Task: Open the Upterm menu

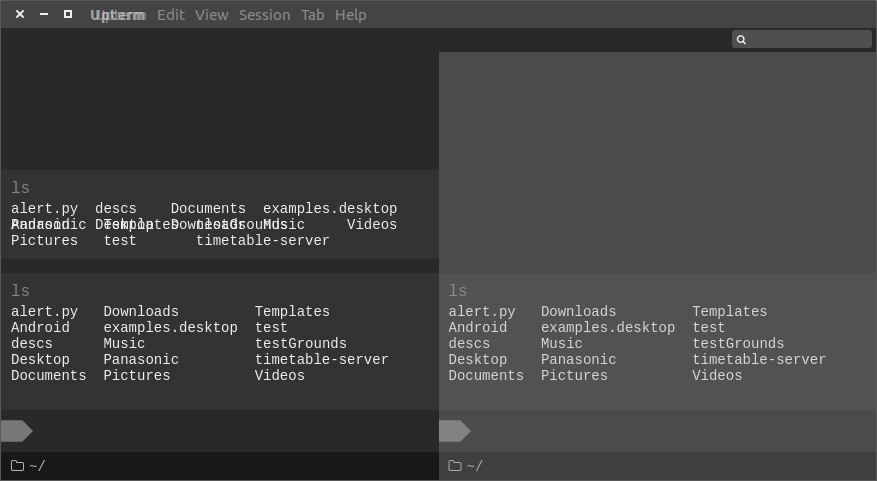Action: point(118,15)
